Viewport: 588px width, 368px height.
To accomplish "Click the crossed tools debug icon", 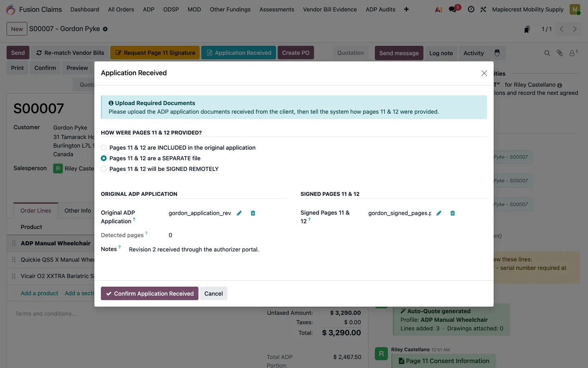I will pos(483,9).
